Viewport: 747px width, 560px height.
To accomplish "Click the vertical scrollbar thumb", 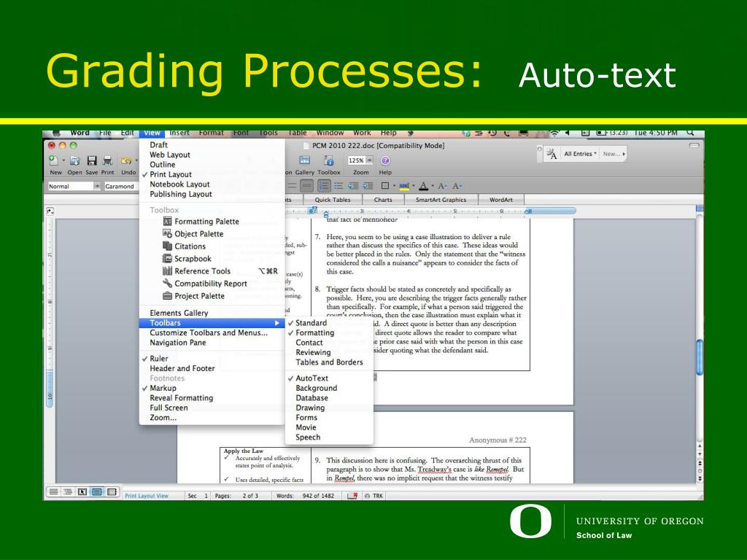I will point(700,357).
